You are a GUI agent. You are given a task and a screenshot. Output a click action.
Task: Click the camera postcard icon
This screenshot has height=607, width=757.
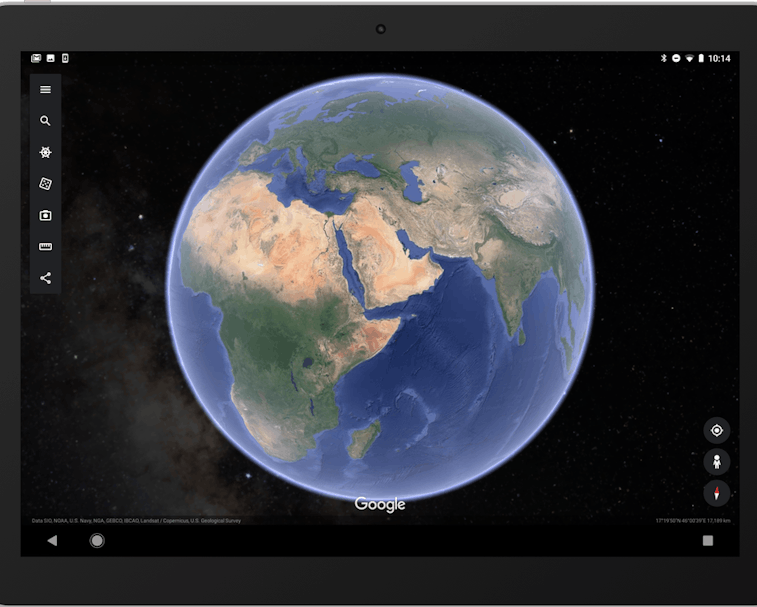[45, 215]
